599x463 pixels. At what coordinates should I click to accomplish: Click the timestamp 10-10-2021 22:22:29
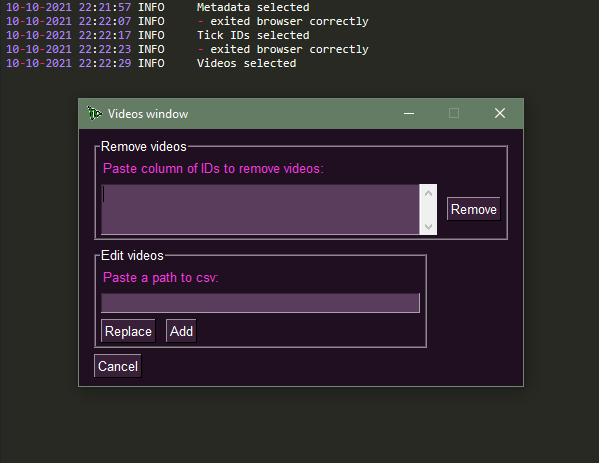68,63
